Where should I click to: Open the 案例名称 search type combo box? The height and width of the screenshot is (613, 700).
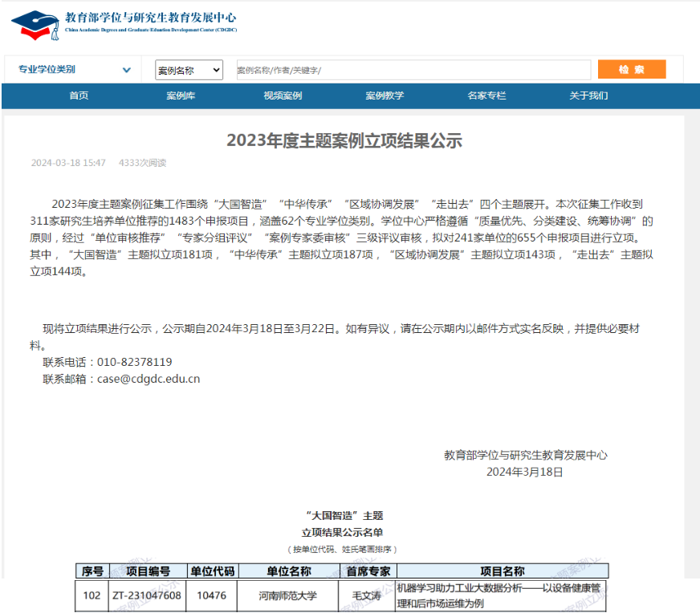pyautogui.click(x=189, y=70)
